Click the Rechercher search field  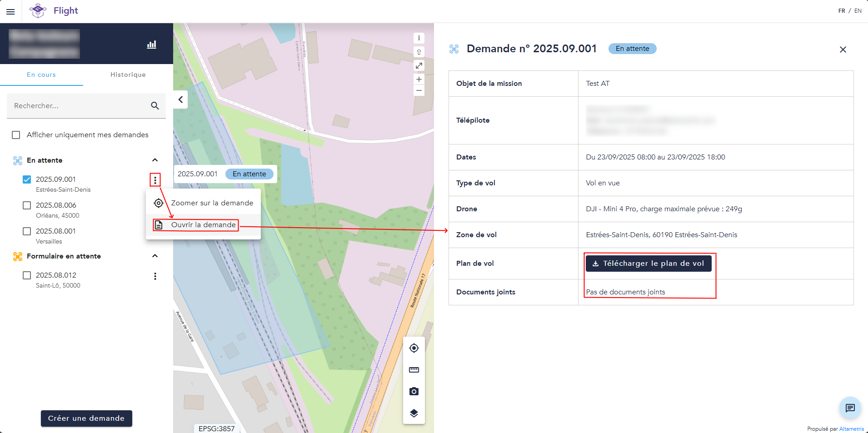pos(80,106)
